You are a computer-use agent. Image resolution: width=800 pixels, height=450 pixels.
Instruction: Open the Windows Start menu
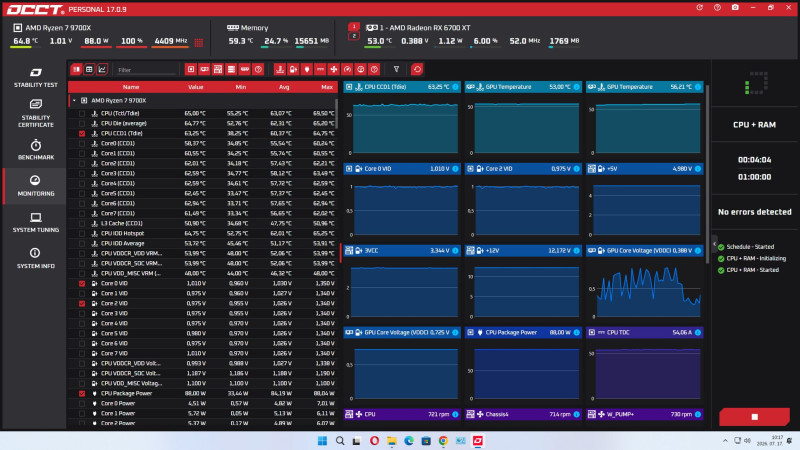pos(322,441)
